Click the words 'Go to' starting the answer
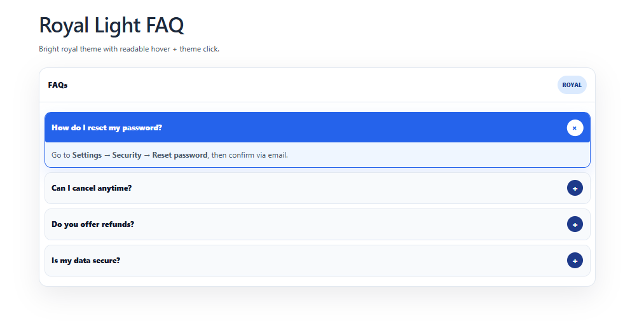Viewport: 644px width, 328px height. coord(61,155)
